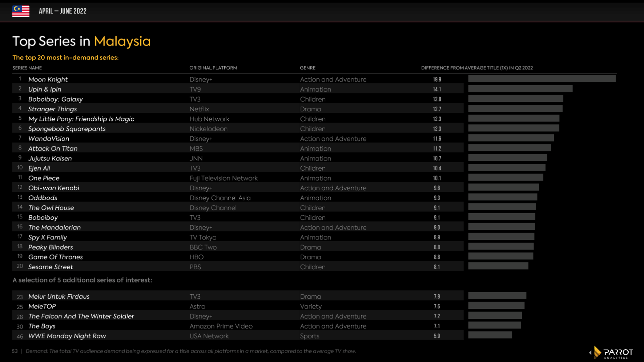
Task: Select the 'Melur Untuk Firdaus' series name
Action: coord(59,297)
